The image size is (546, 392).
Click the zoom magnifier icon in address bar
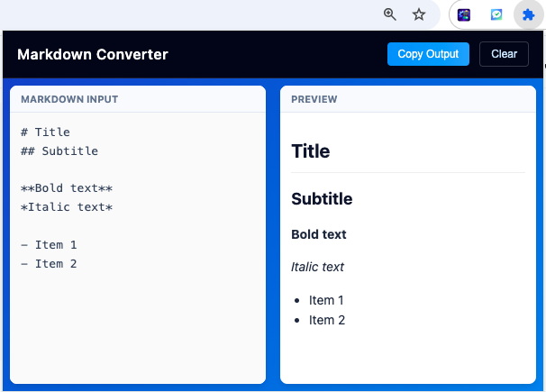pyautogui.click(x=390, y=14)
